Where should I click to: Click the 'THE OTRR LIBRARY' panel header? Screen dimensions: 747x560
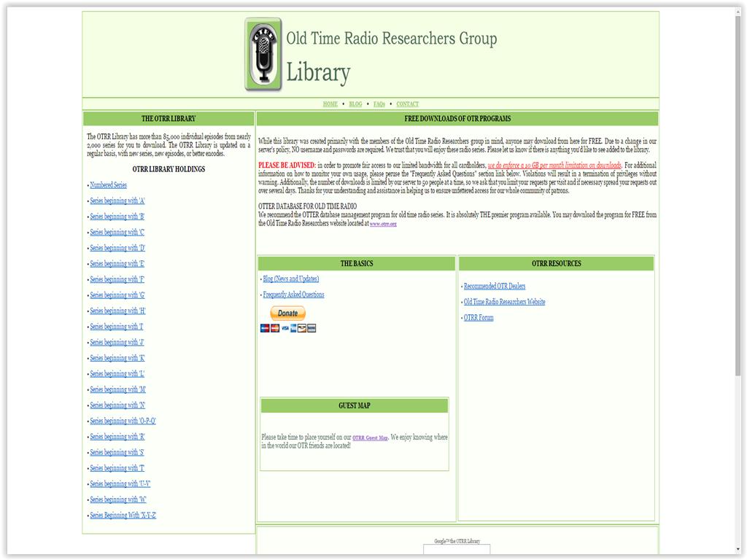pyautogui.click(x=169, y=119)
